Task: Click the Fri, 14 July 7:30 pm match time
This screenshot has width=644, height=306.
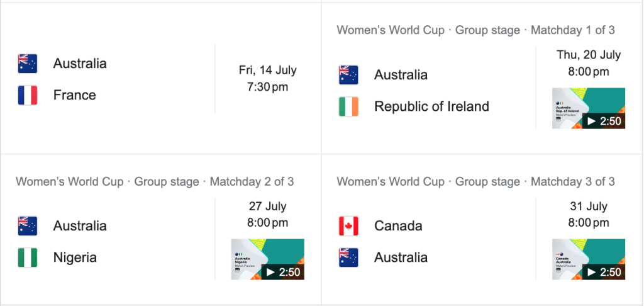Action: click(x=268, y=79)
